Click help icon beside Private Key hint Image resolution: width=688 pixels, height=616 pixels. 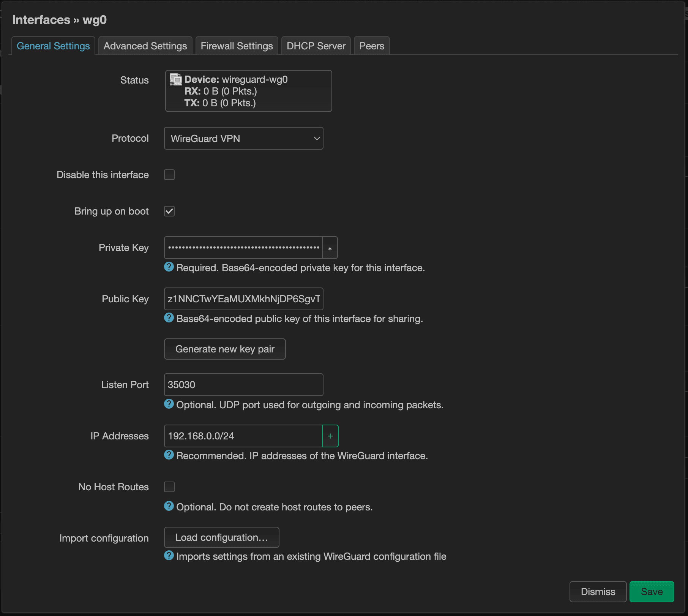pyautogui.click(x=169, y=267)
